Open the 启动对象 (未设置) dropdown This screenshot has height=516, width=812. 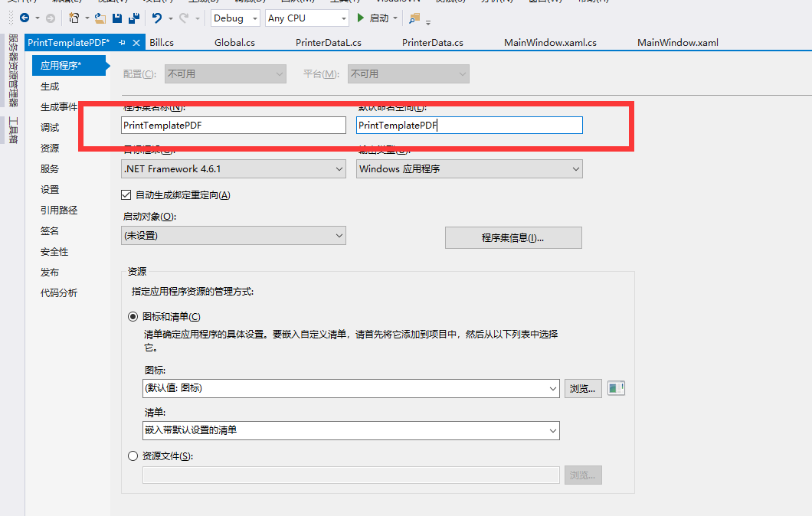pyautogui.click(x=234, y=236)
